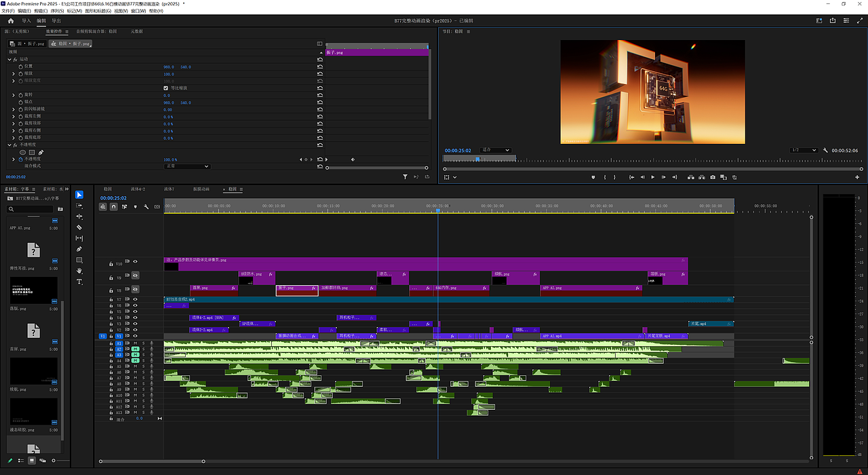Select the Rectangle tool in toolbar

(79, 260)
